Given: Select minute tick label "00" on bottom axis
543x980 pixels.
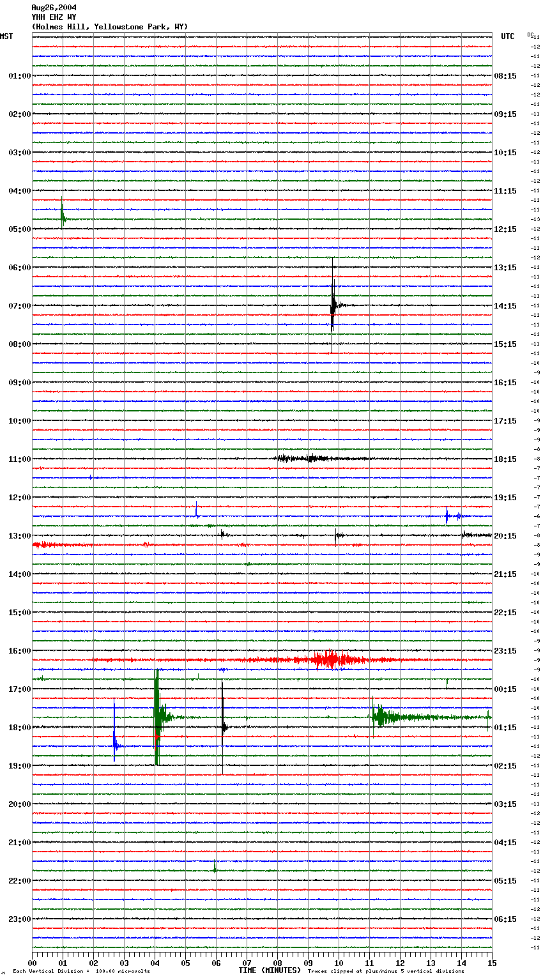Looking at the screenshot, I should pos(33,963).
